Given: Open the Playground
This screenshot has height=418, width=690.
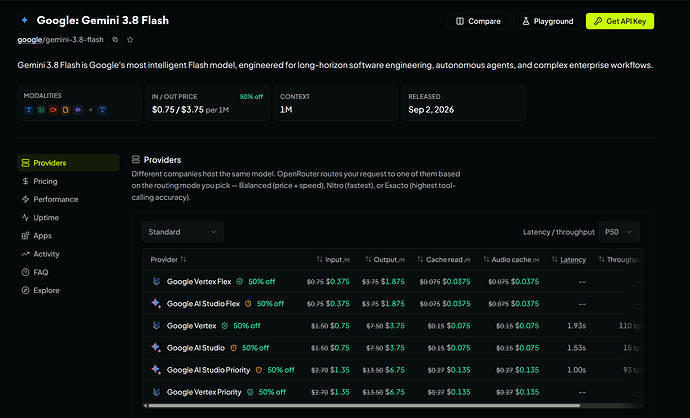Looking at the screenshot, I should [547, 21].
